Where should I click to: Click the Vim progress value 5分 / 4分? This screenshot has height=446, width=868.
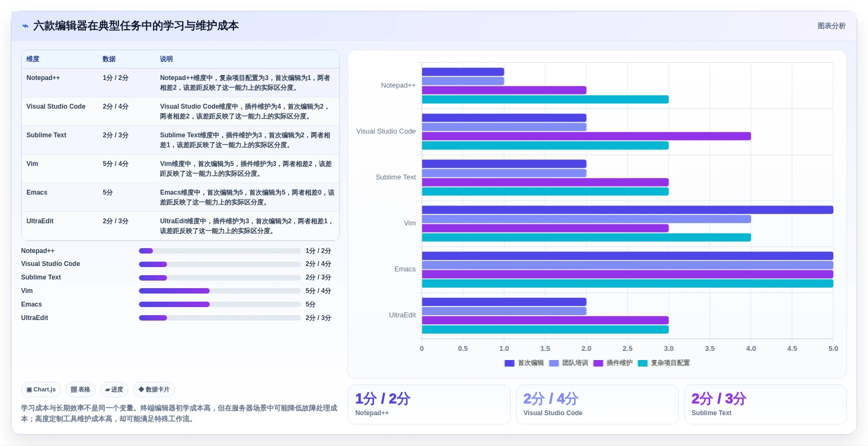point(318,291)
